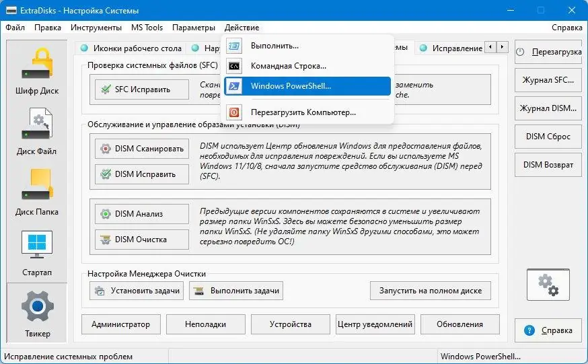Click Запустить на полном диске button
Screen dimensions: 588x364
[431, 291]
